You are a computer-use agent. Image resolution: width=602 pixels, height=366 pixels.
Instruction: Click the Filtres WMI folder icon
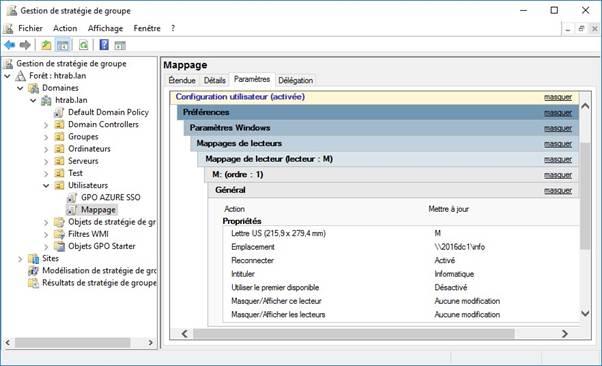pyautogui.click(x=59, y=234)
